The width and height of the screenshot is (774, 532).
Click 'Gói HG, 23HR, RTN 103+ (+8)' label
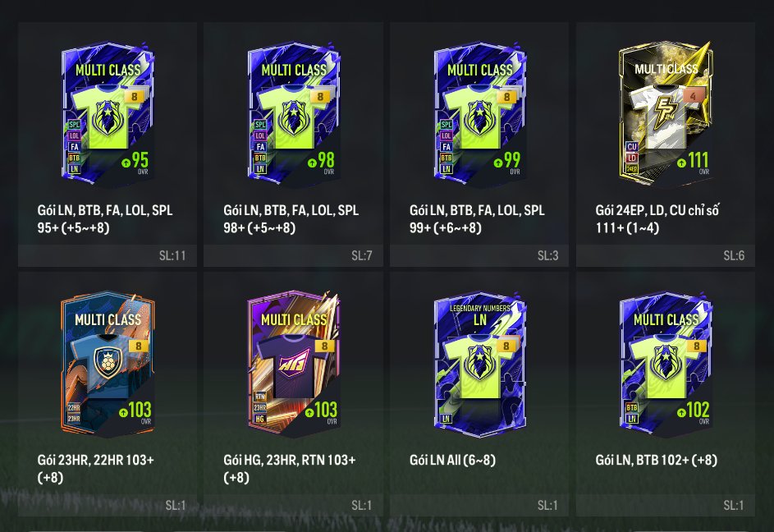tap(290, 469)
